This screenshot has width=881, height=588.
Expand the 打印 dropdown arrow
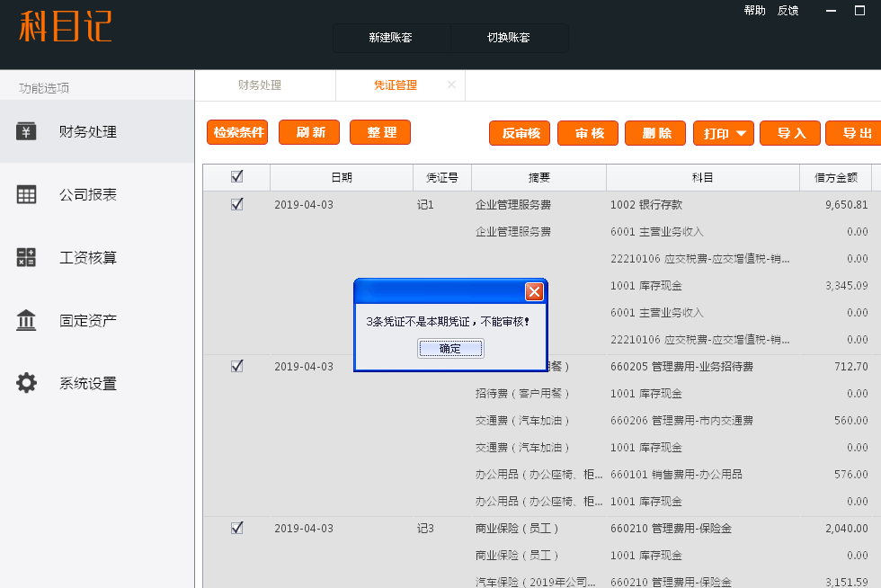coord(742,133)
